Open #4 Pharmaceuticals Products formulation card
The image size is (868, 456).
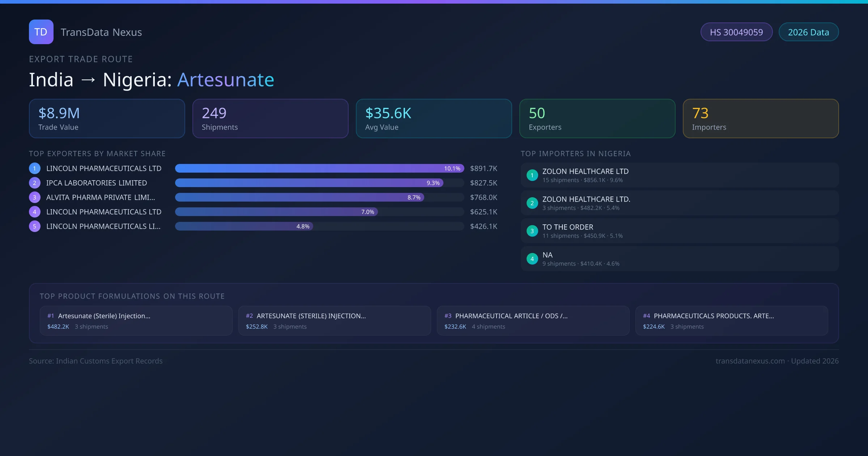tap(731, 321)
